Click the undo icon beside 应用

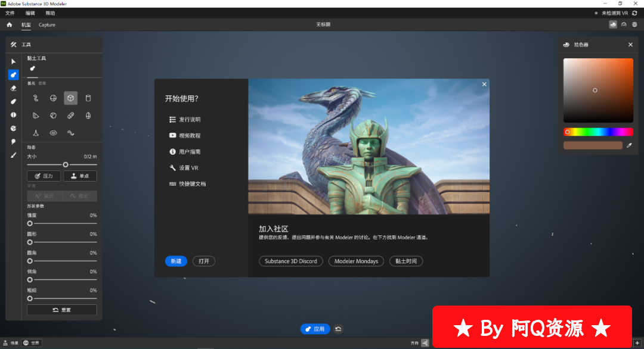coord(338,329)
